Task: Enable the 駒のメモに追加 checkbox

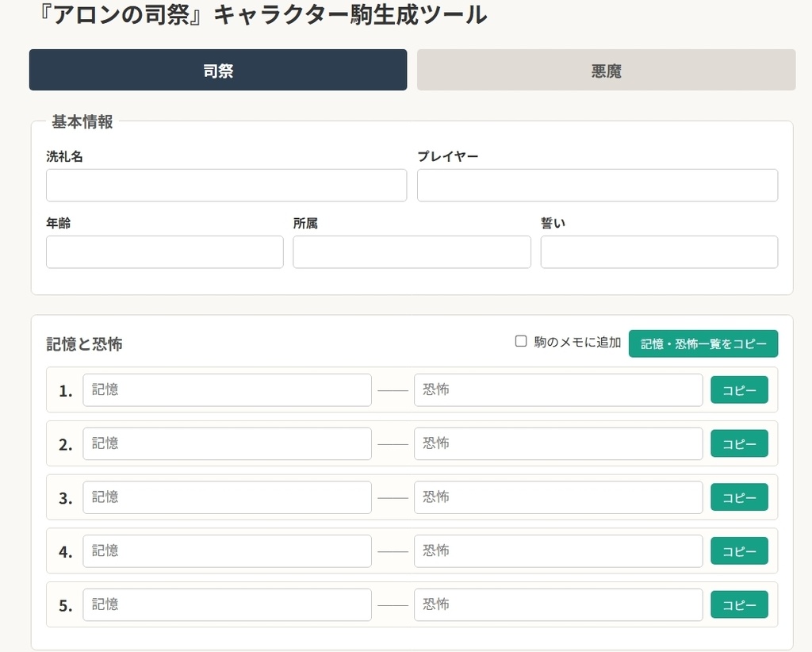Action: pos(521,341)
